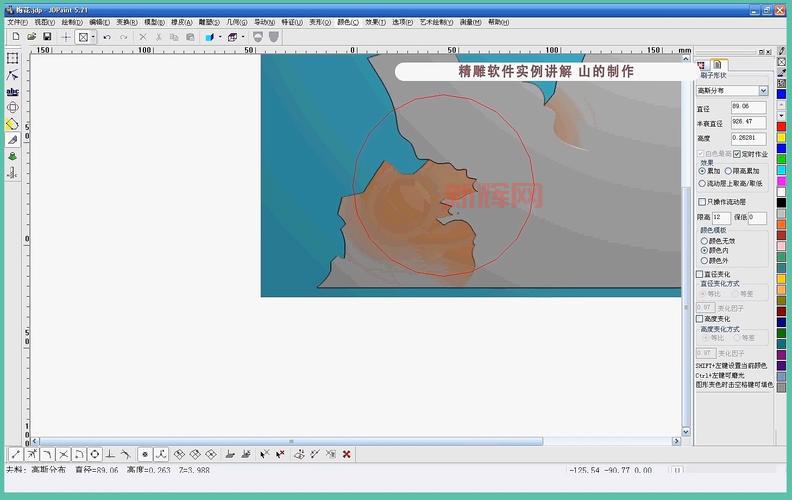792x500 pixels.
Task: Click the blue 3D cube view icon
Action: 209,37
